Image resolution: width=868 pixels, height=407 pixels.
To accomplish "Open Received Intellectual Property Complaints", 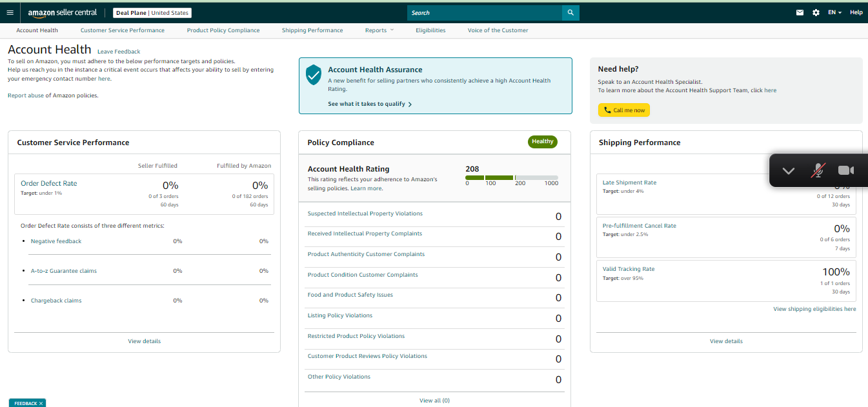I will (365, 233).
